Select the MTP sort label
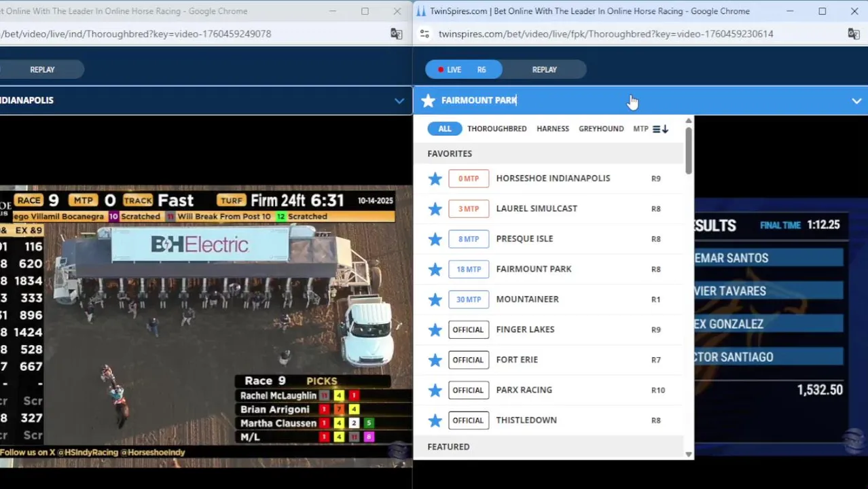This screenshot has height=489, width=868. pyautogui.click(x=640, y=128)
